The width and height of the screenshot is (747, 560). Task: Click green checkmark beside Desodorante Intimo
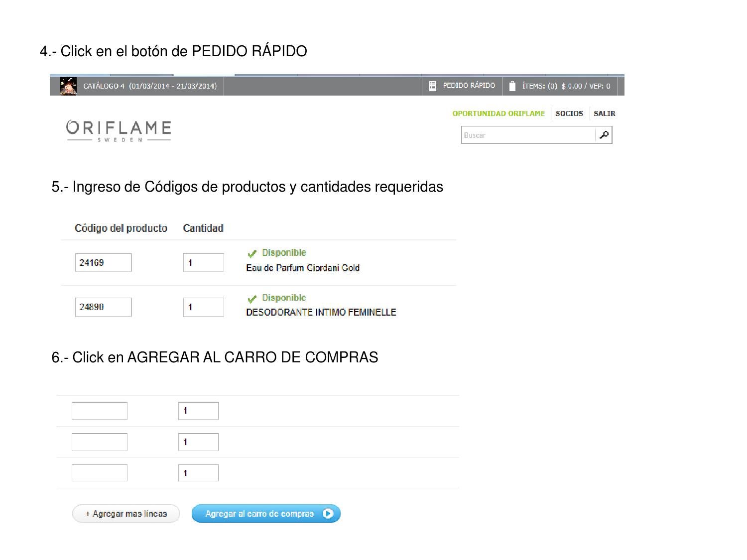[x=252, y=299]
